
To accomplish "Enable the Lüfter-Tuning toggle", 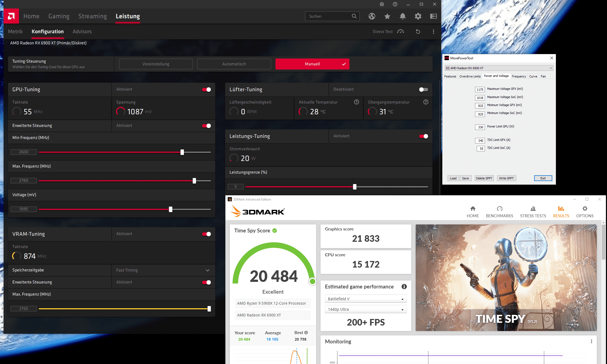I will (x=423, y=90).
